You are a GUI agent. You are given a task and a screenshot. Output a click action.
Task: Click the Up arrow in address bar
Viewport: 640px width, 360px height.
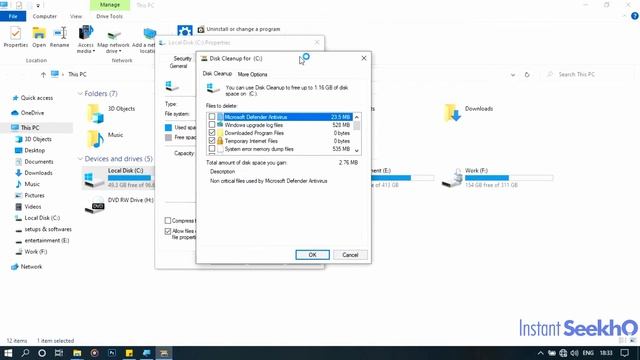43,75
